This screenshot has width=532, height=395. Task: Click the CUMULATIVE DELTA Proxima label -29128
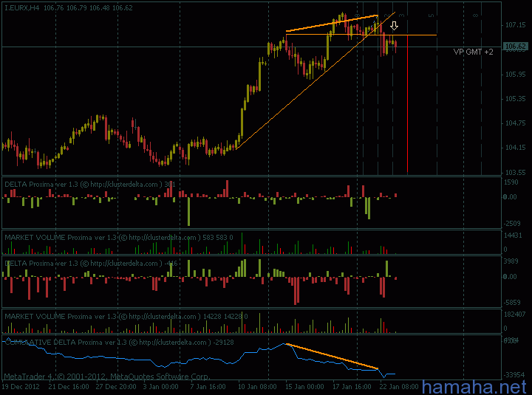pos(119,342)
